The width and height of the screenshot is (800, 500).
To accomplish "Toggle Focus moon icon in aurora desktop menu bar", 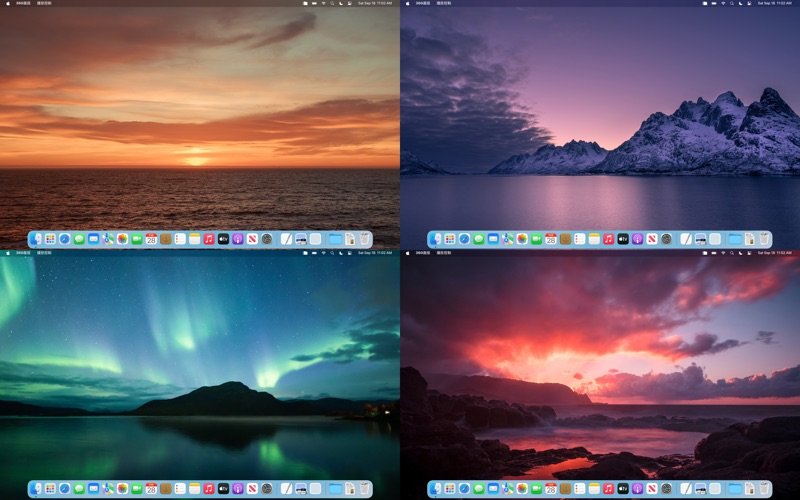I will [341, 253].
